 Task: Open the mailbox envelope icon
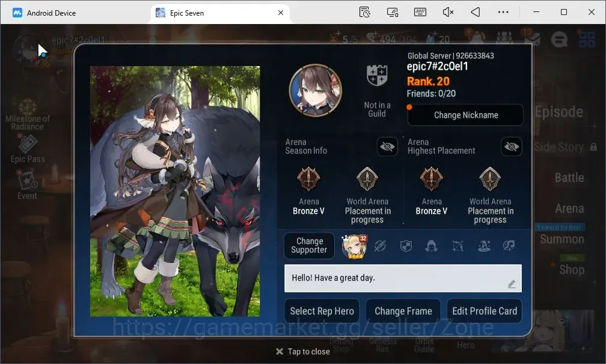532,38
